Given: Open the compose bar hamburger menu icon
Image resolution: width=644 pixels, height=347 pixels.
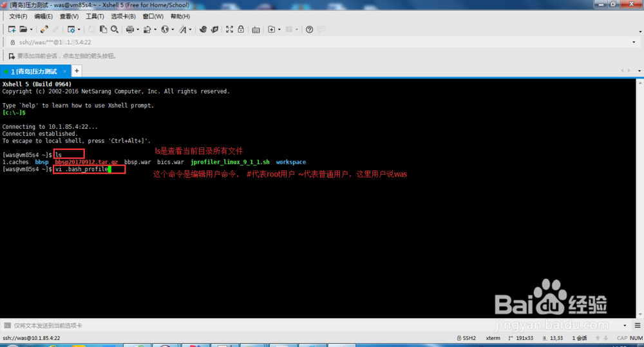Looking at the screenshot, I should tap(638, 326).
